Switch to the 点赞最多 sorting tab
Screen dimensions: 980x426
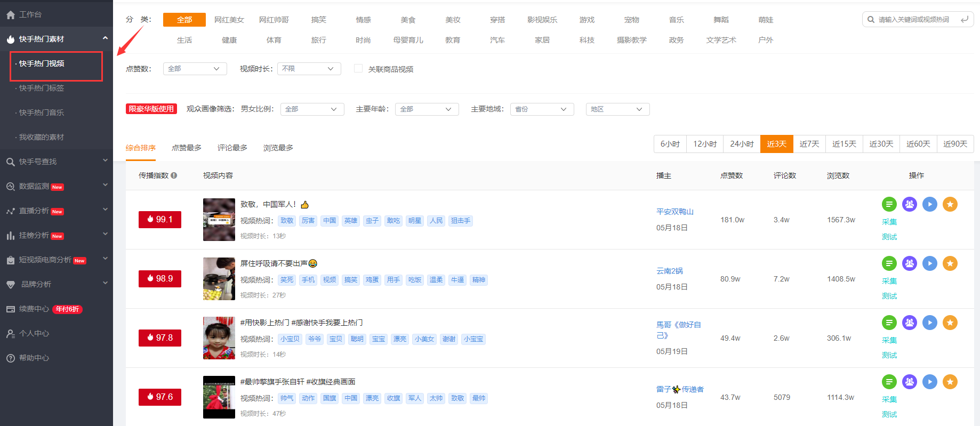tap(186, 148)
